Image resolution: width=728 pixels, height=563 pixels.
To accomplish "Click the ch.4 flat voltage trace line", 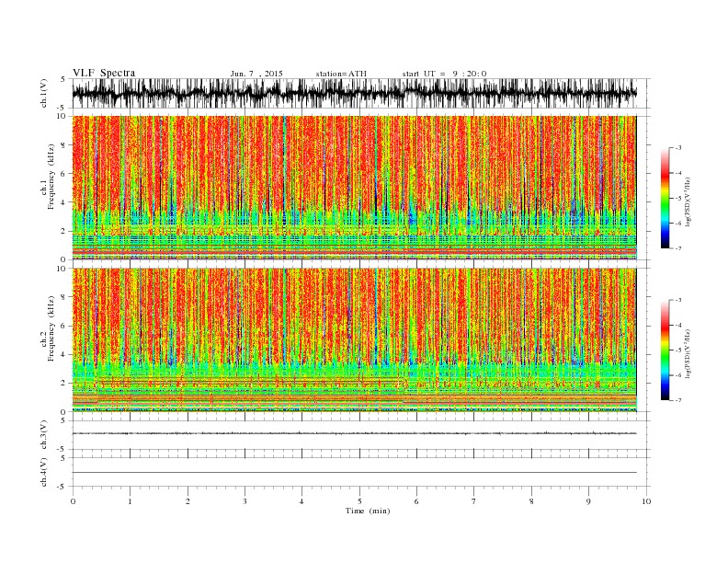I will tap(354, 473).
